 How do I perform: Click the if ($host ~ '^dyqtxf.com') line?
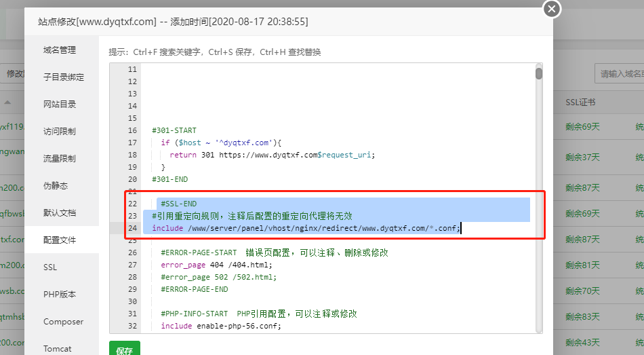[x=221, y=143]
